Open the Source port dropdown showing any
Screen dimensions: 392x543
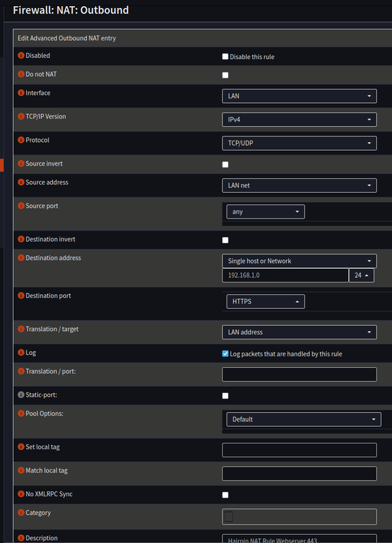click(x=266, y=212)
